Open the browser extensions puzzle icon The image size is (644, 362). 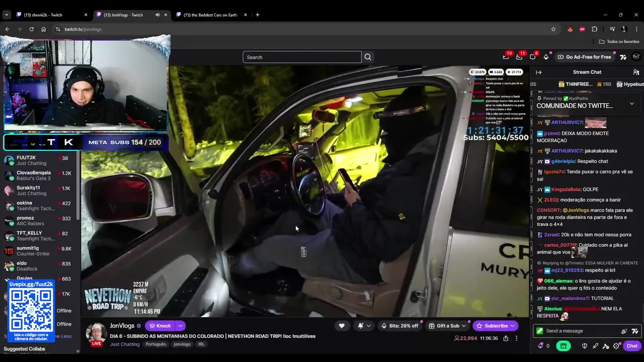click(x=594, y=29)
